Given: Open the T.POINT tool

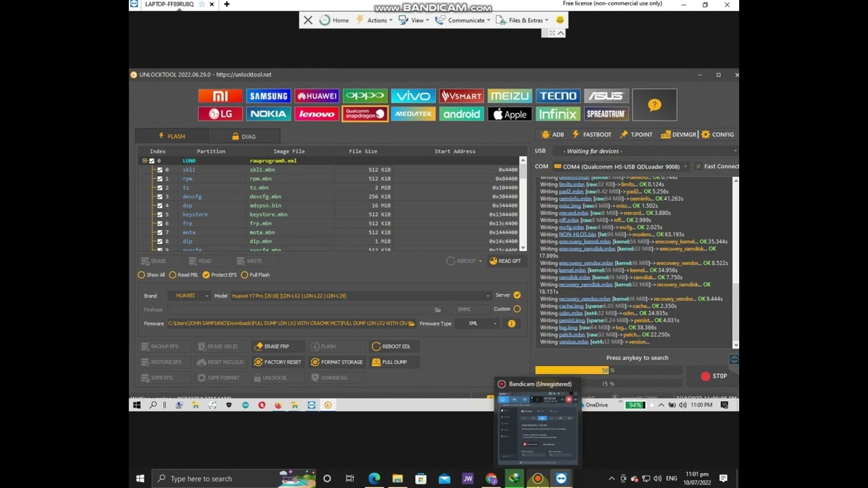Looking at the screenshot, I should tap(636, 135).
